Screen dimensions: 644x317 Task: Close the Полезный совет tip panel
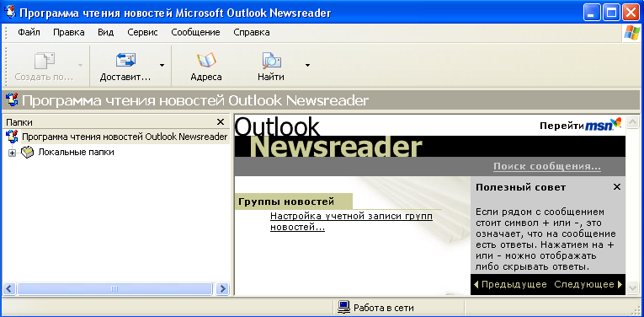pos(616,187)
